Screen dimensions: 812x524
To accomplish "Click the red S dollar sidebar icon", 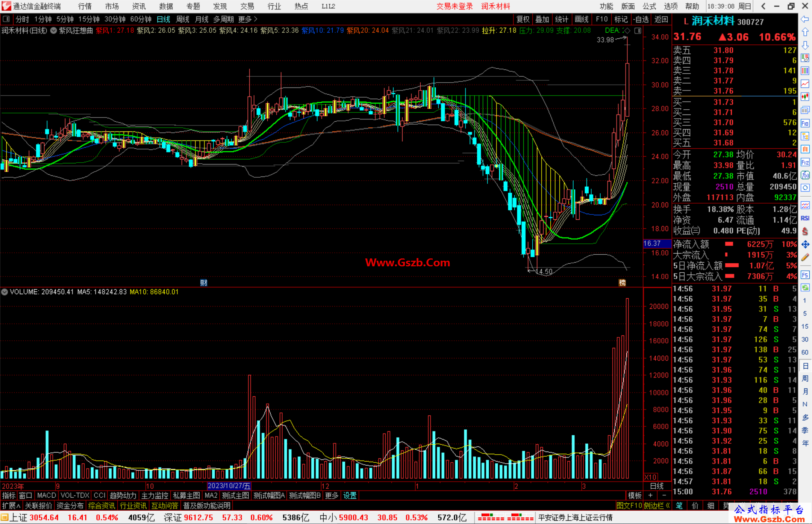I will coord(805,231).
